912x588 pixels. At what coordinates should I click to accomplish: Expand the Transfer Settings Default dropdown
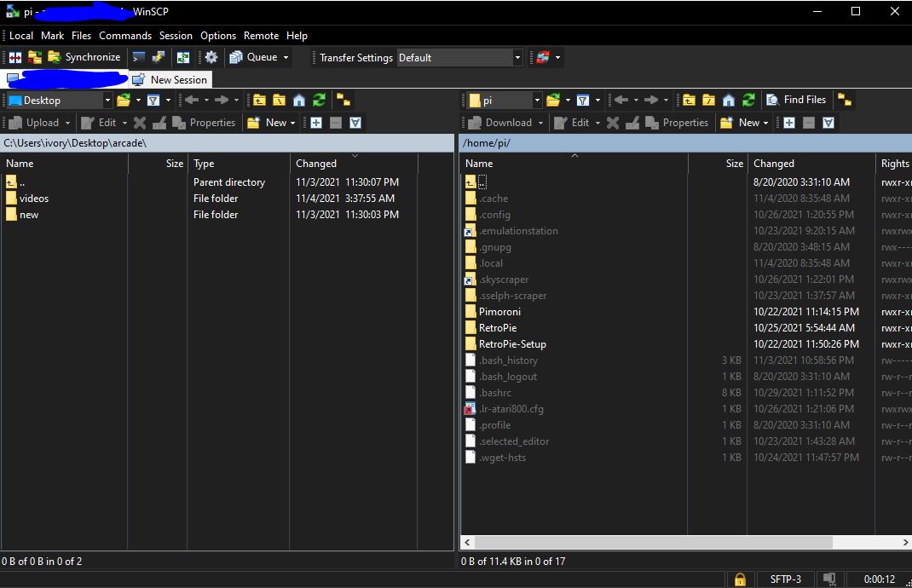(x=517, y=58)
